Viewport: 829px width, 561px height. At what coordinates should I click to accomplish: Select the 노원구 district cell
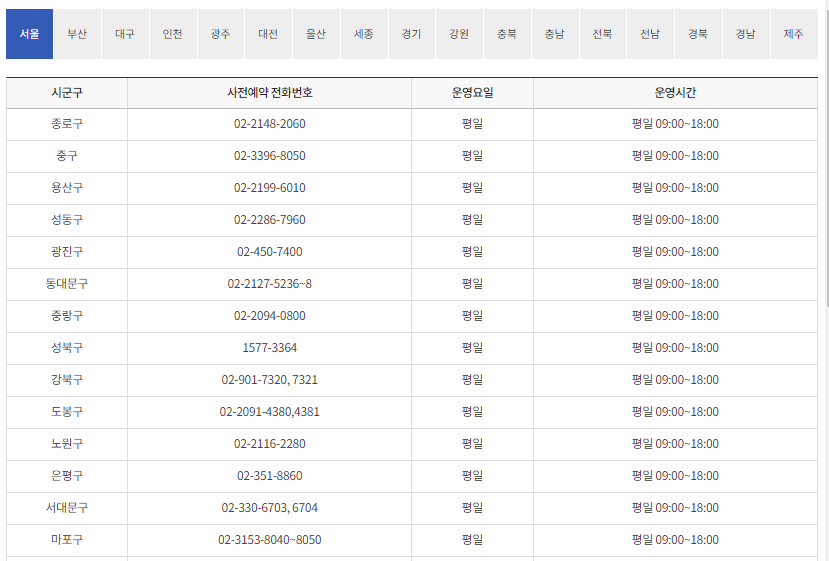(x=67, y=444)
